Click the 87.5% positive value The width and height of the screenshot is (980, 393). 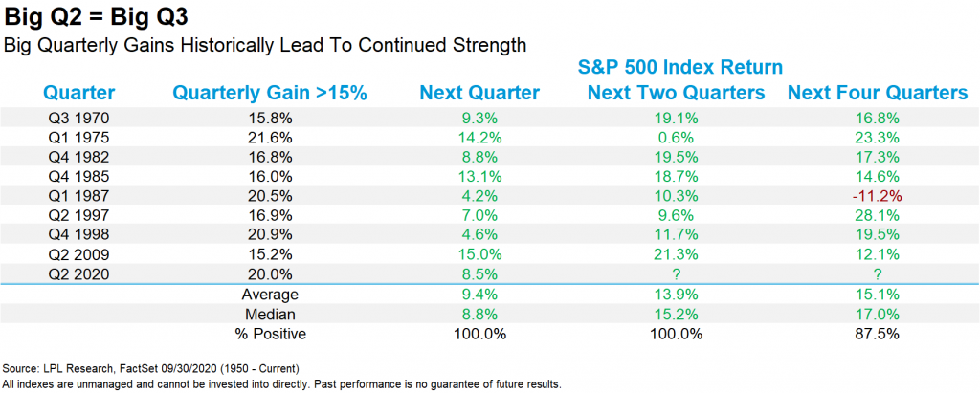[x=877, y=331]
